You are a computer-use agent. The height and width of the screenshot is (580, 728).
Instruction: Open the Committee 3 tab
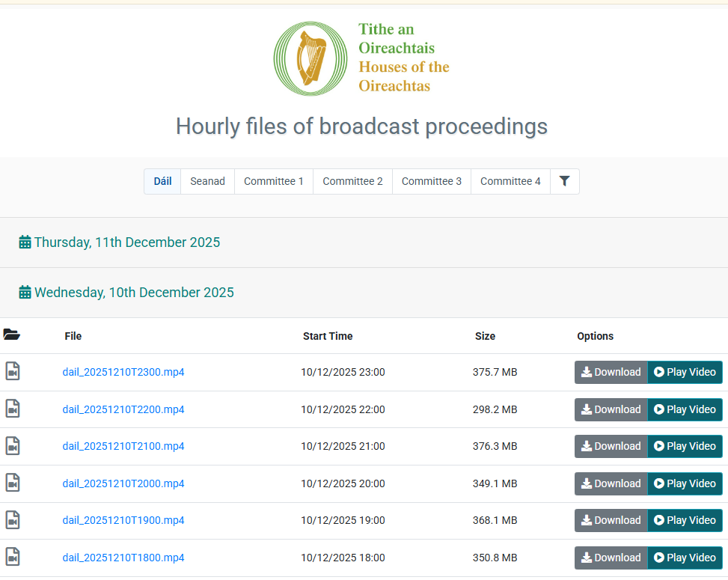(431, 181)
